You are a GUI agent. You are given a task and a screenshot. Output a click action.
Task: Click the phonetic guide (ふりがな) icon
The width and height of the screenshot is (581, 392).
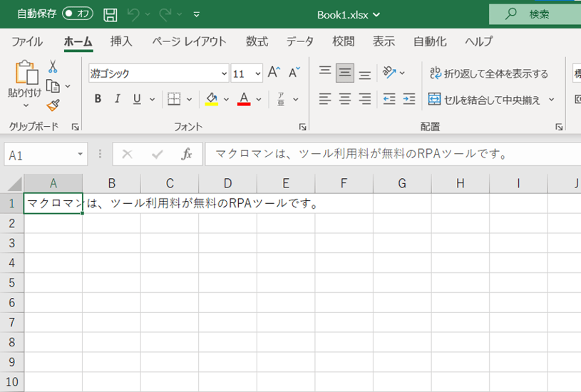[x=281, y=99]
